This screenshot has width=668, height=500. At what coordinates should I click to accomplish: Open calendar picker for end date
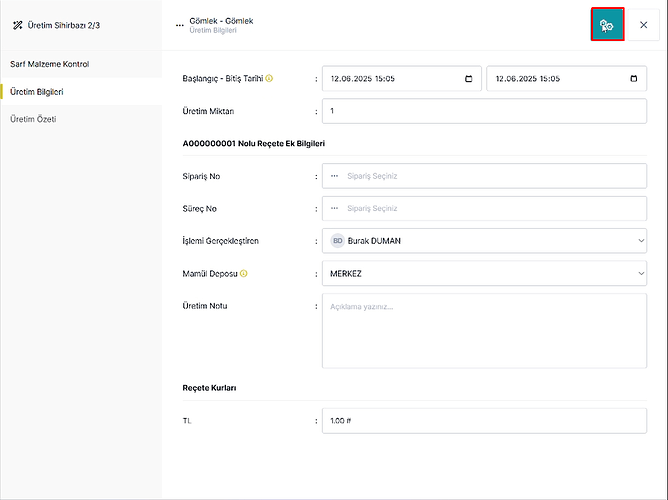tap(633, 78)
